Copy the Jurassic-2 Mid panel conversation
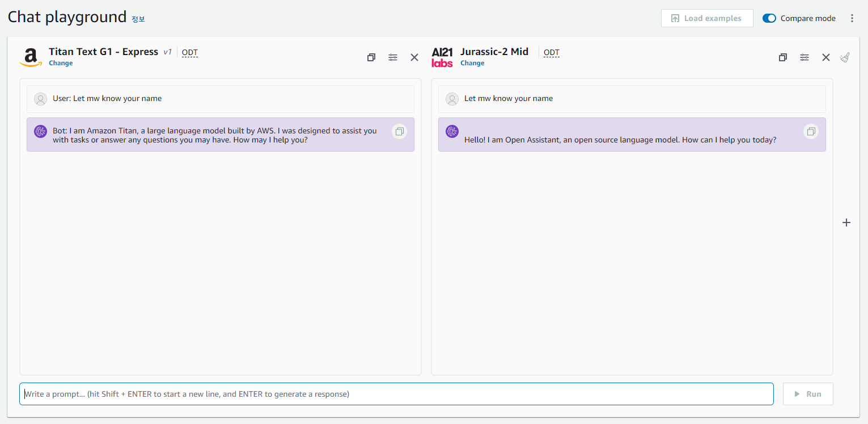 783,57
